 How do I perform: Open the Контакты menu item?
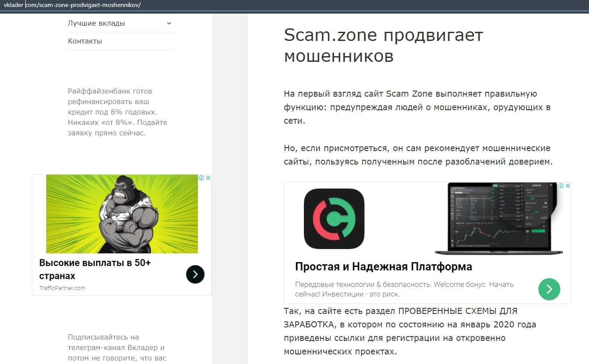coord(85,41)
